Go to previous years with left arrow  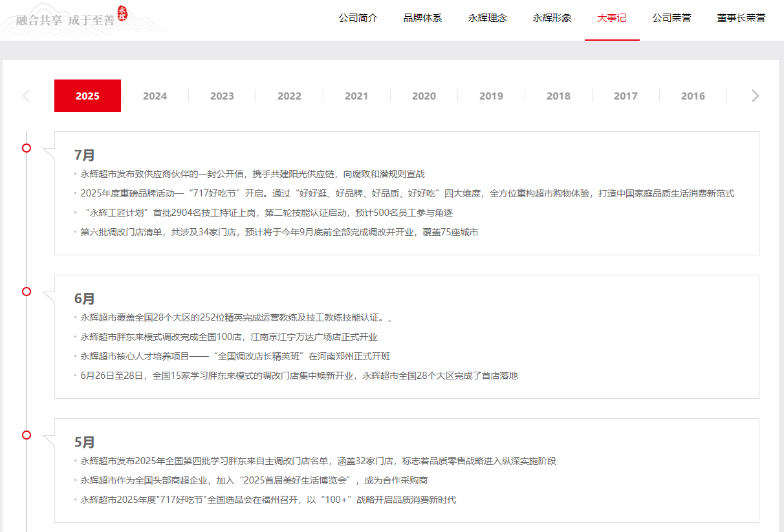(x=27, y=96)
